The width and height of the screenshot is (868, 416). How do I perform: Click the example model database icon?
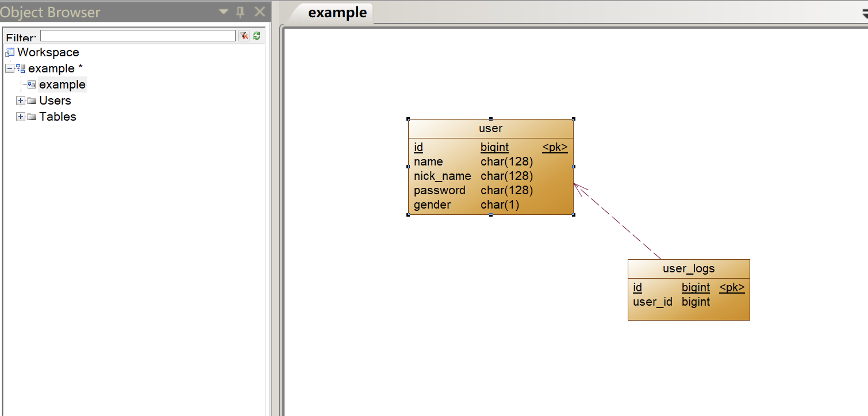(x=21, y=68)
